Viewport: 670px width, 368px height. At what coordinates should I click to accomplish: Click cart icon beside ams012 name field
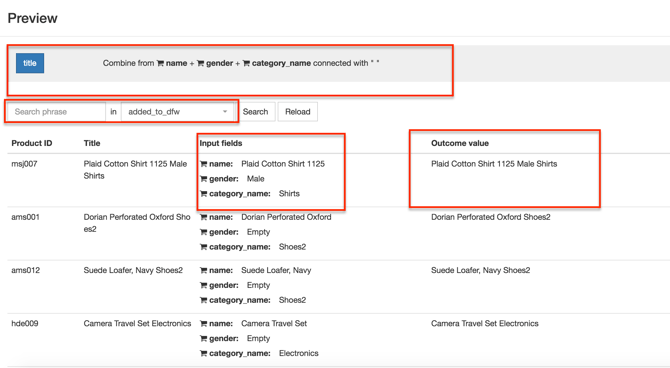203,271
